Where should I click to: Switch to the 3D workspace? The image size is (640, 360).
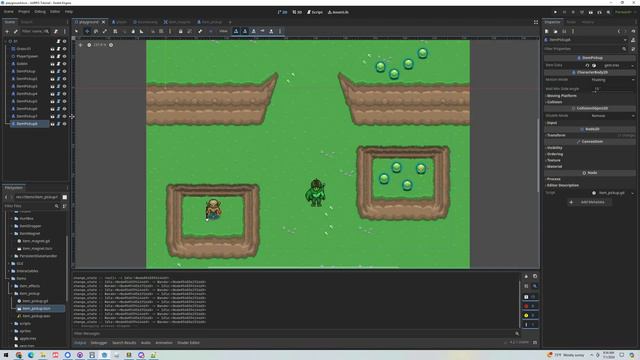click(x=297, y=12)
